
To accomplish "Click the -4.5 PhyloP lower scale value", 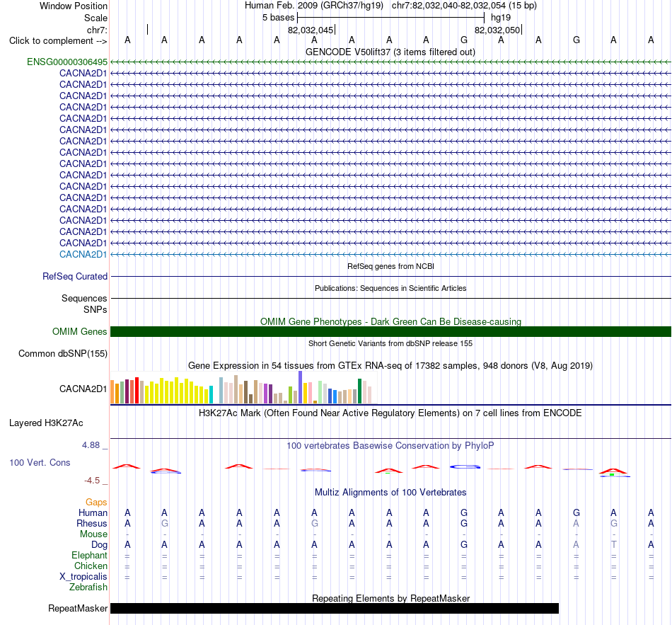I will (x=92, y=481).
